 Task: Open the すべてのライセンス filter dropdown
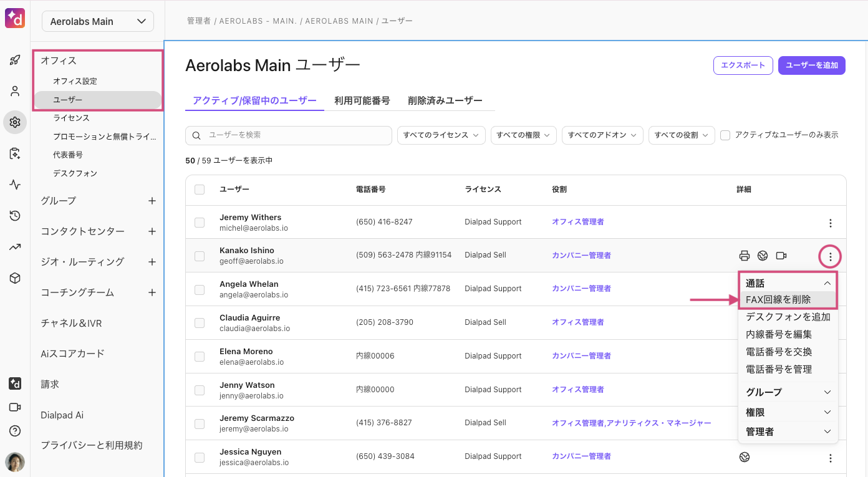point(441,135)
